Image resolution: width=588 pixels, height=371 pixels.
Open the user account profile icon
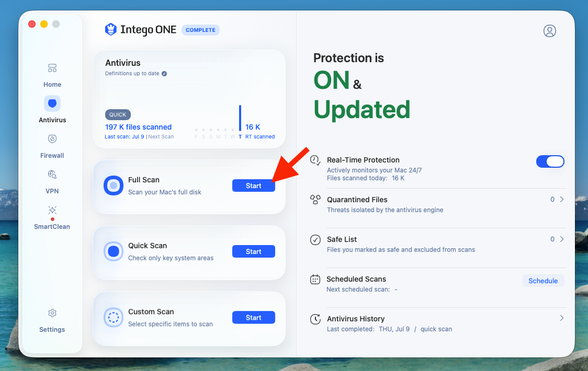tap(550, 31)
